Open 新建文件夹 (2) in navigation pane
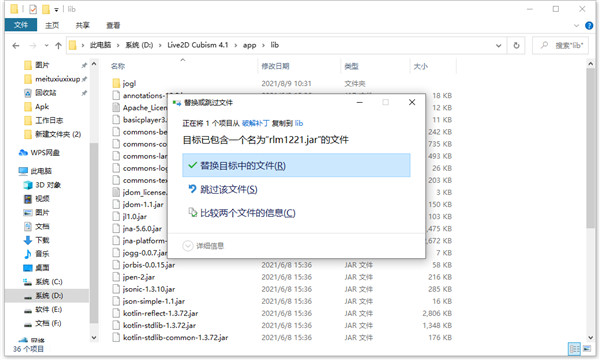This screenshot has height=360, width=600. tap(58, 134)
